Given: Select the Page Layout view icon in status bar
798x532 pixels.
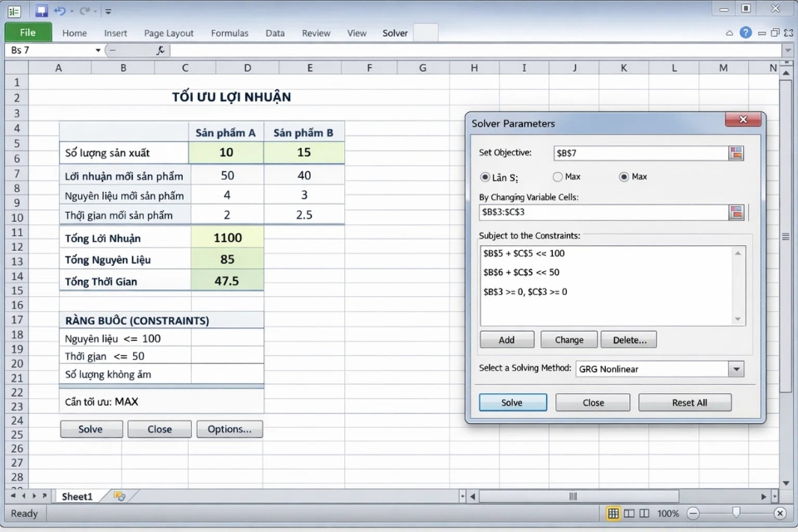Looking at the screenshot, I should click(629, 513).
